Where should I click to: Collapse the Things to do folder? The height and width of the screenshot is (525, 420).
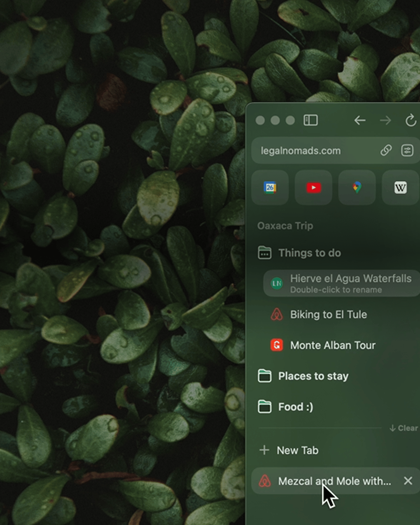click(x=299, y=253)
